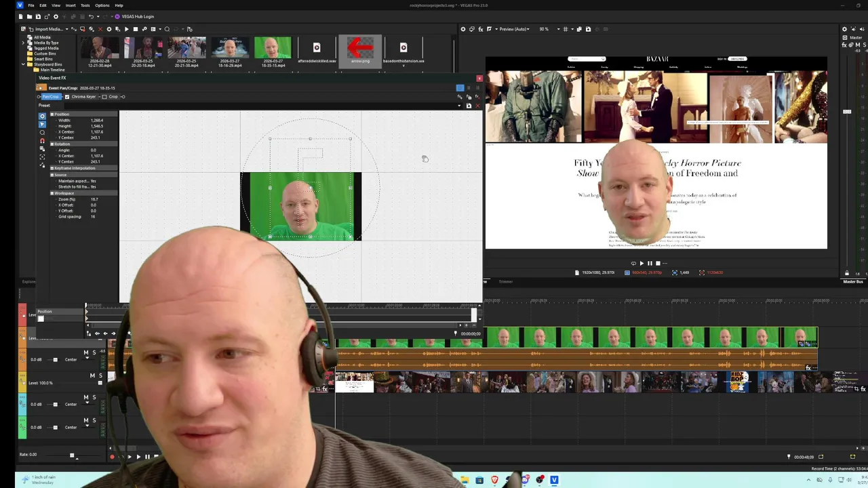The image size is (868, 488).
Task: Select aftereddieiskilled.wav media item
Action: (317, 52)
